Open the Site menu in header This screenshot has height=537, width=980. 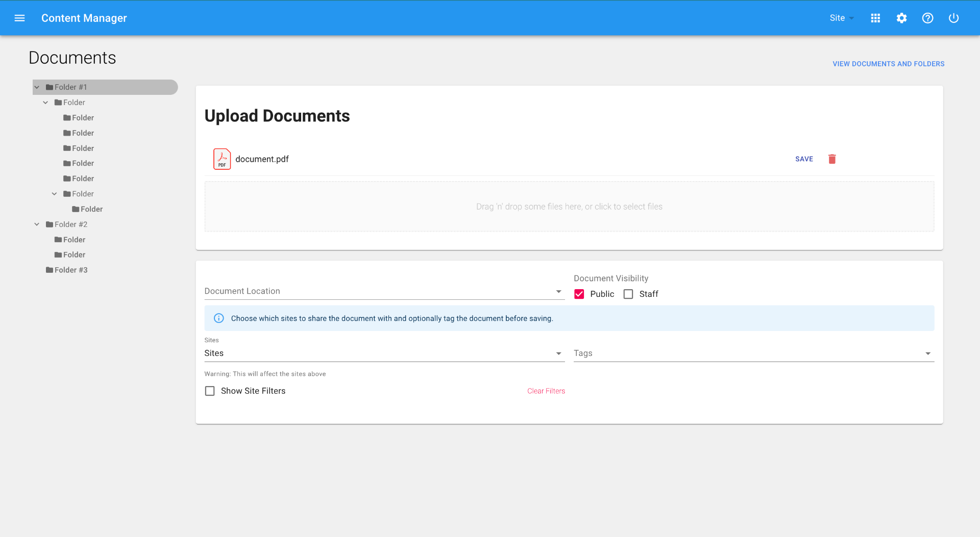tap(841, 18)
